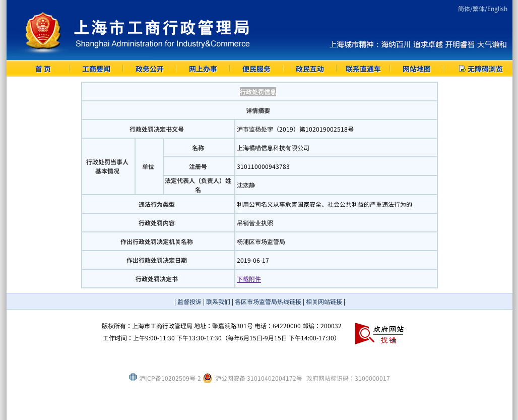Click the 无障碍浏览 accessibility icon
The width and height of the screenshot is (518, 420).
pyautogui.click(x=462, y=69)
